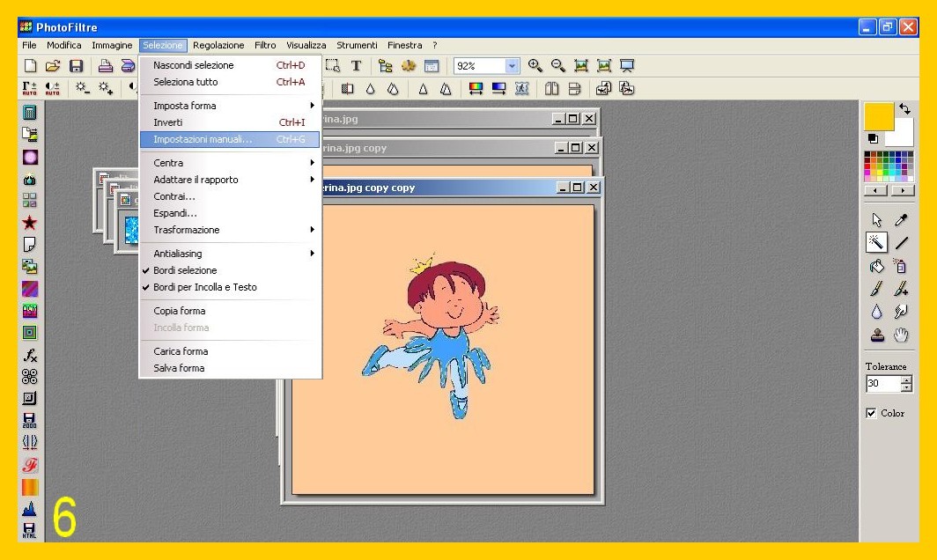Image resolution: width=937 pixels, height=560 pixels.
Task: Select the Paint Bucket fill tool
Action: (x=876, y=266)
